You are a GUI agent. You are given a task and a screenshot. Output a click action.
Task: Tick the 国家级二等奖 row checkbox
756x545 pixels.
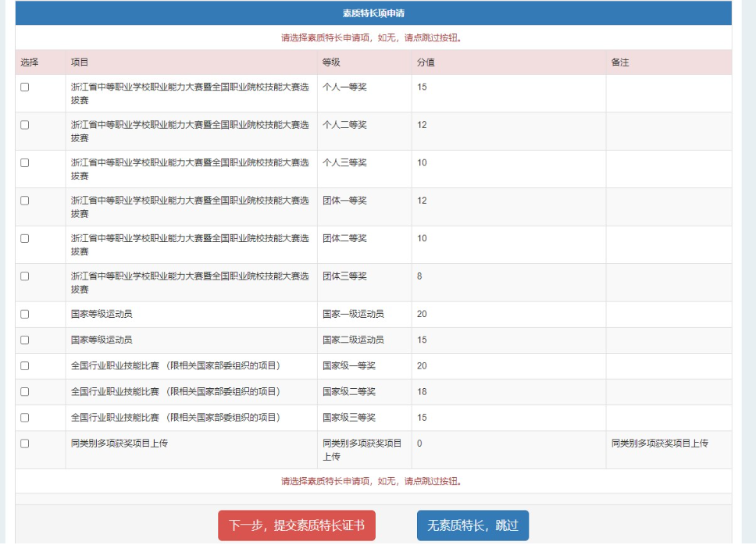tap(25, 391)
